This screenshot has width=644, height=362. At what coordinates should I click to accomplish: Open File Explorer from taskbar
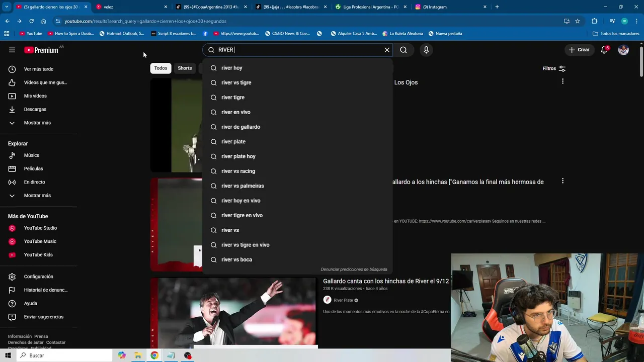(x=138, y=355)
